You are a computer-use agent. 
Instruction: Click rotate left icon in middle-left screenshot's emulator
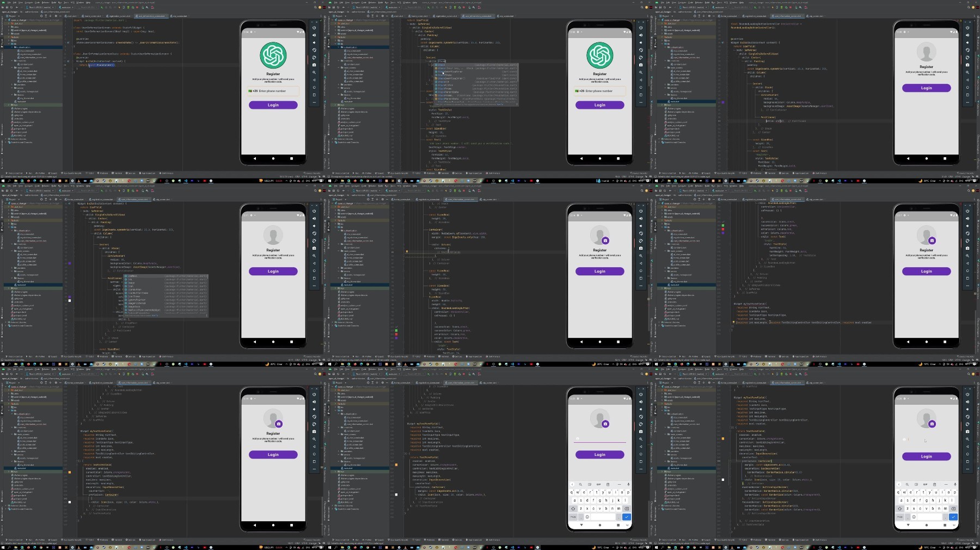[x=314, y=233]
